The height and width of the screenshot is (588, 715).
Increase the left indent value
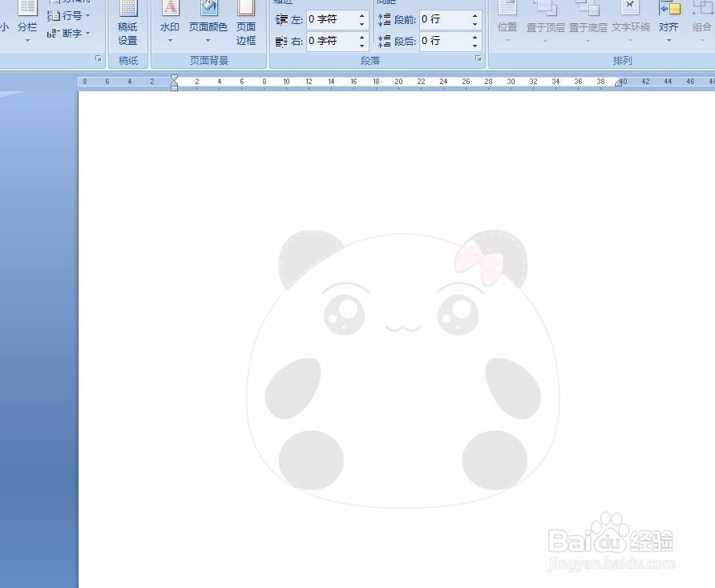coord(362,15)
